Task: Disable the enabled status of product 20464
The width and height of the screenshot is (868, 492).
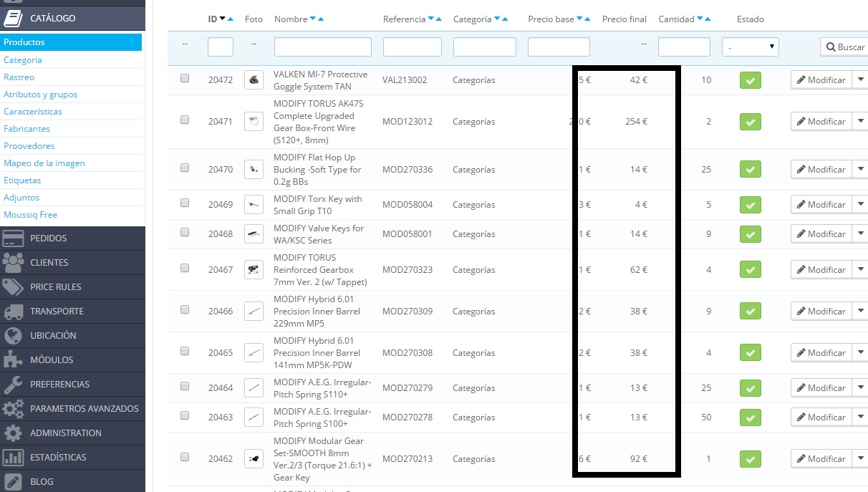Action: coord(750,388)
